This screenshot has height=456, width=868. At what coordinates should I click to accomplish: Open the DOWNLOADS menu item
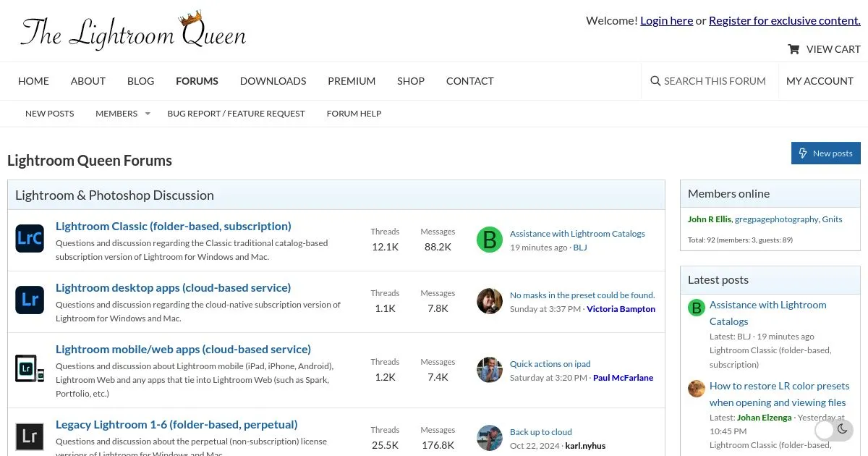click(x=273, y=81)
